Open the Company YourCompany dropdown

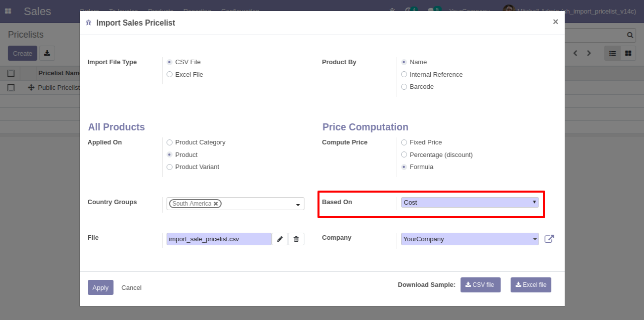(x=470, y=239)
